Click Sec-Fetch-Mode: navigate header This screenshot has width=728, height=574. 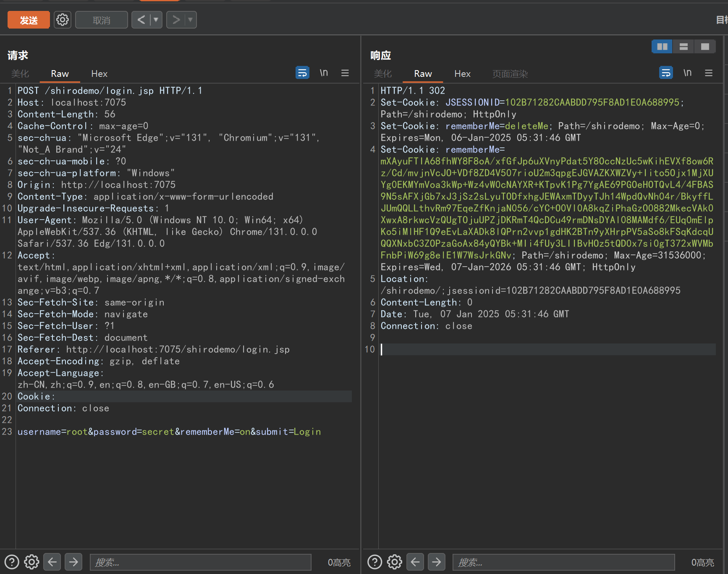pyautogui.click(x=83, y=314)
